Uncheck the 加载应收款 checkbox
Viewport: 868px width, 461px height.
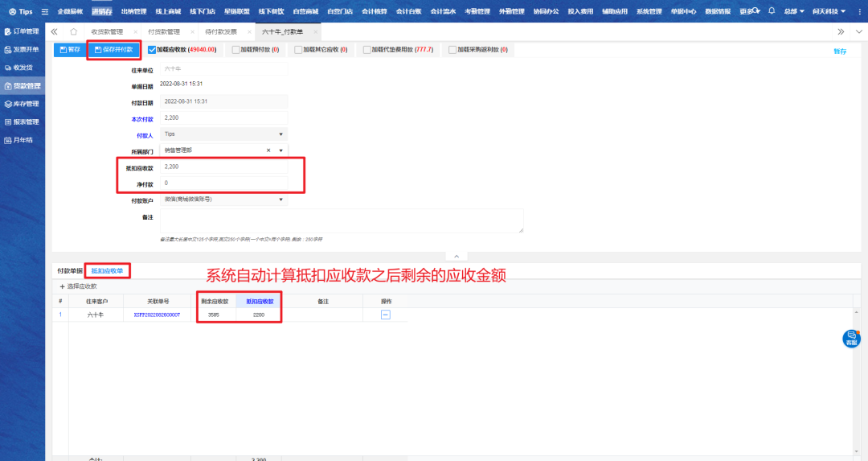(152, 50)
